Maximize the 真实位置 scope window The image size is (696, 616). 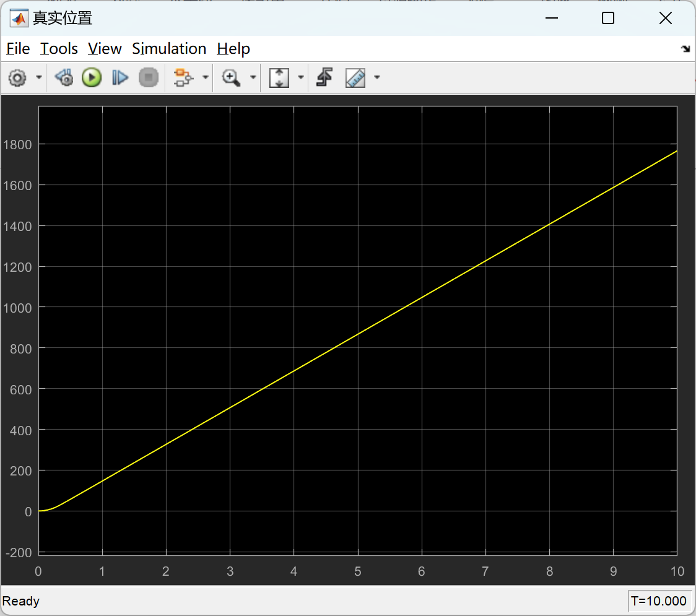(608, 18)
